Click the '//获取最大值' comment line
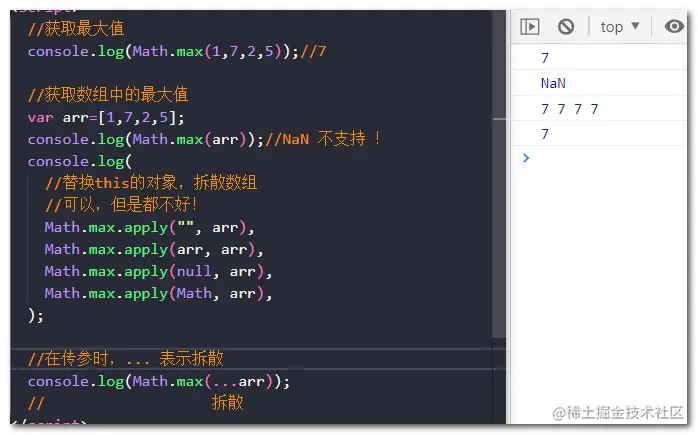The width and height of the screenshot is (698, 435). [x=76, y=29]
